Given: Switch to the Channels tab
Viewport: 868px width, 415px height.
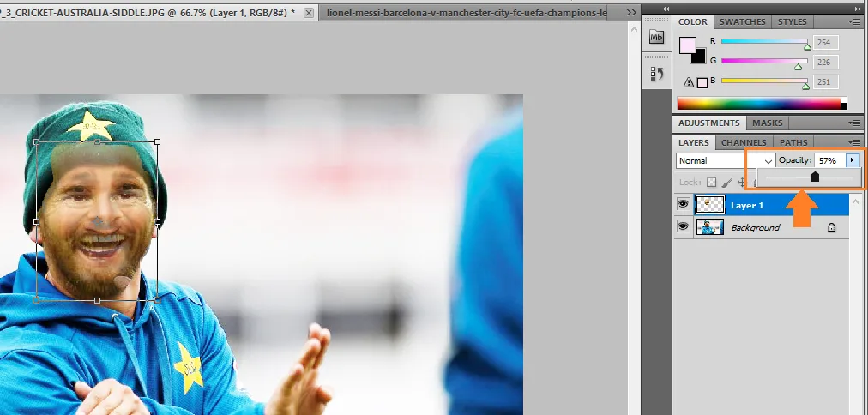Looking at the screenshot, I should click(744, 142).
